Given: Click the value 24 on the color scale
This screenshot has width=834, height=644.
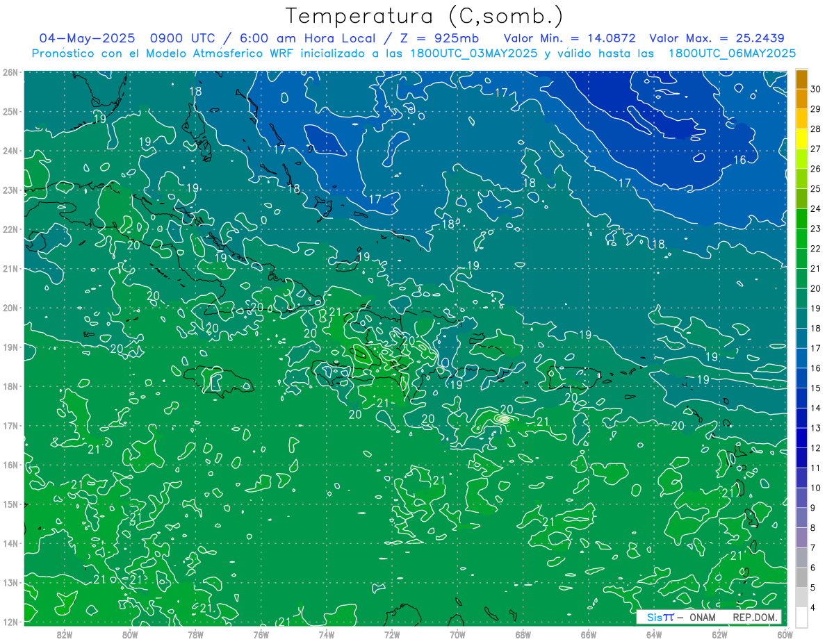Looking at the screenshot, I should [815, 208].
